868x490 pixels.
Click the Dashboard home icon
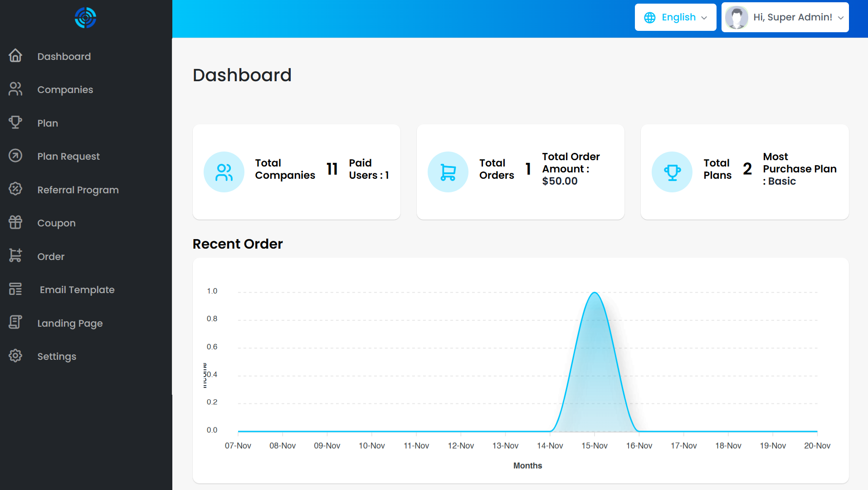(x=15, y=56)
